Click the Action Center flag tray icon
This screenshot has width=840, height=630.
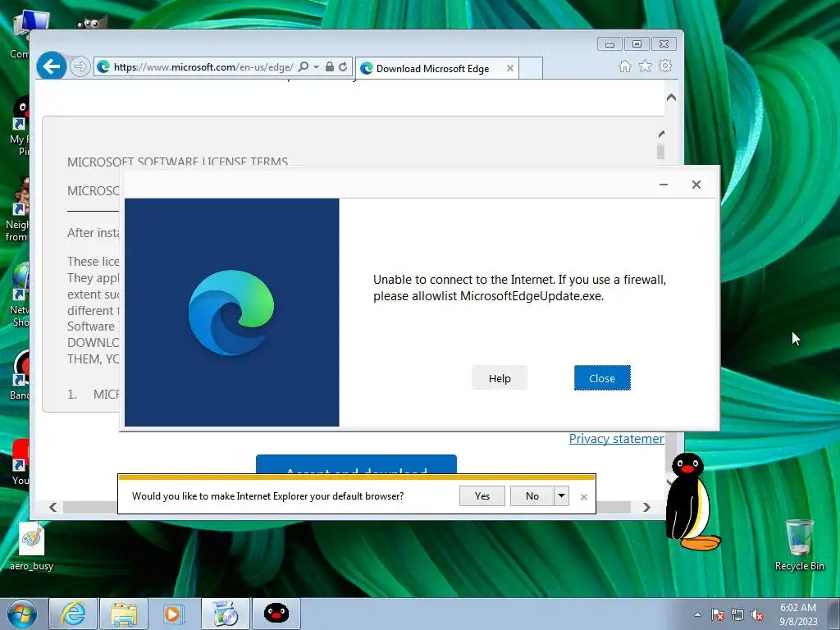click(718, 614)
